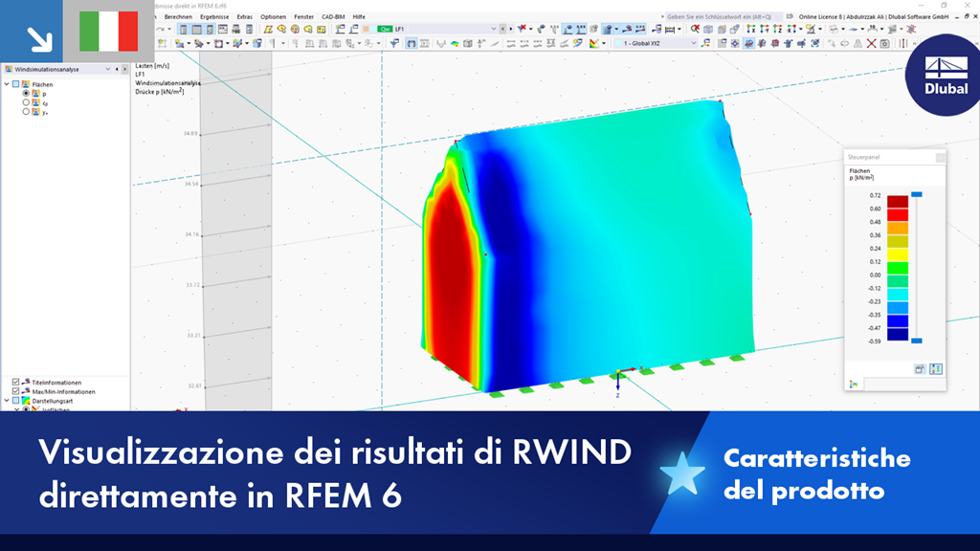Click the Dlubal logo in the corner
The width and height of the screenshot is (980, 551).
pos(947,77)
